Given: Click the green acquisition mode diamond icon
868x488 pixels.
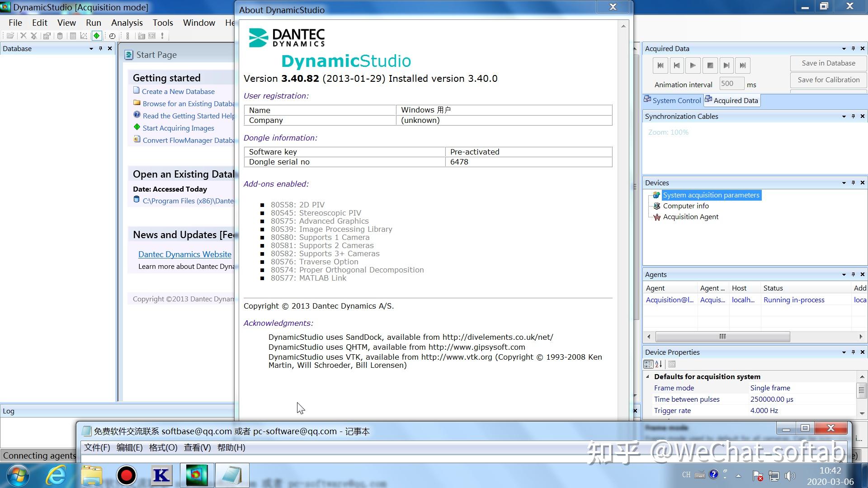Looking at the screenshot, I should pos(96,36).
